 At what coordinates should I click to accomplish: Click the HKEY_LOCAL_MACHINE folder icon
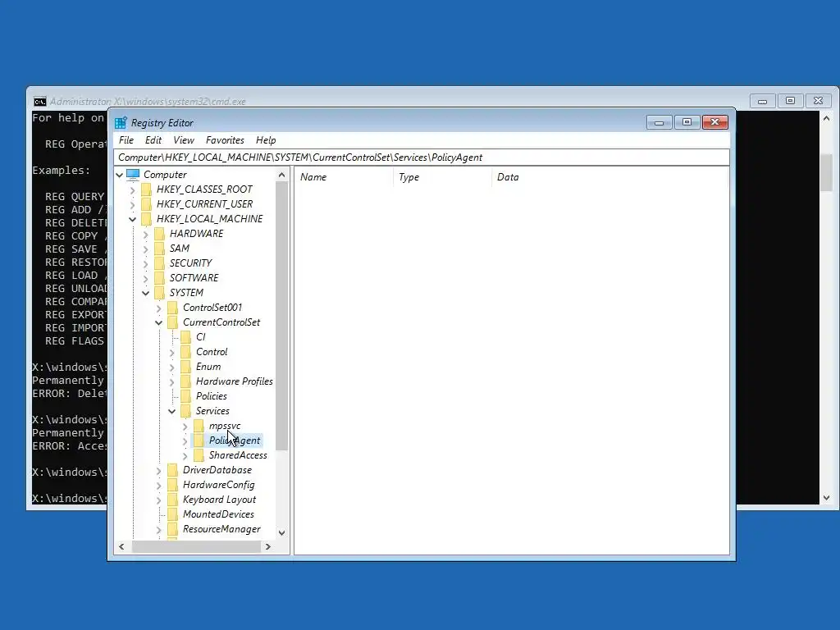click(146, 219)
